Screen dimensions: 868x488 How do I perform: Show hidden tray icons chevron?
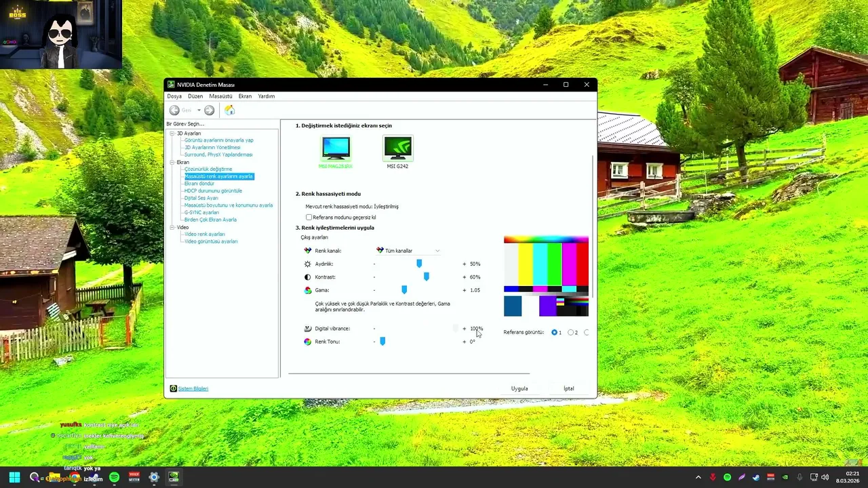tap(698, 477)
